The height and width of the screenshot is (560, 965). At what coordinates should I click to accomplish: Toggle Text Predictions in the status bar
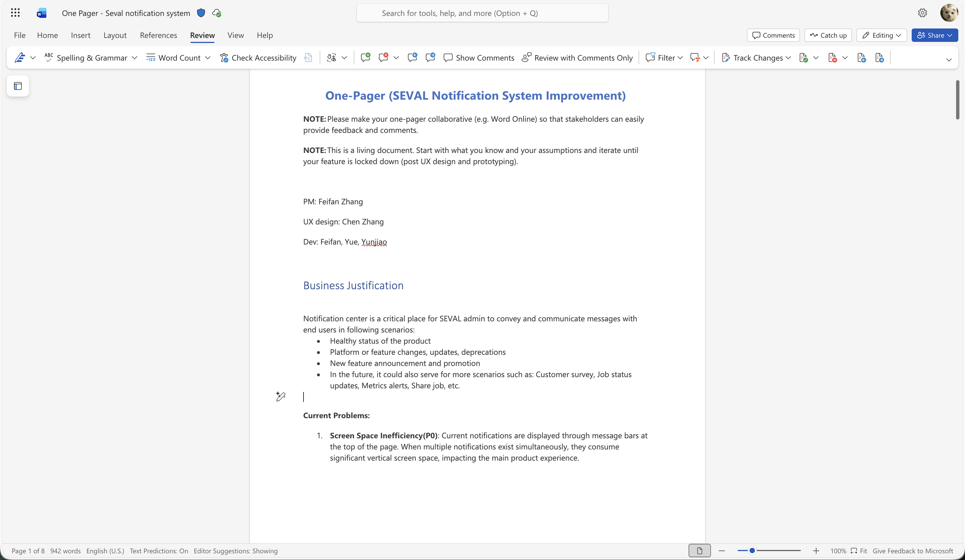(x=159, y=551)
